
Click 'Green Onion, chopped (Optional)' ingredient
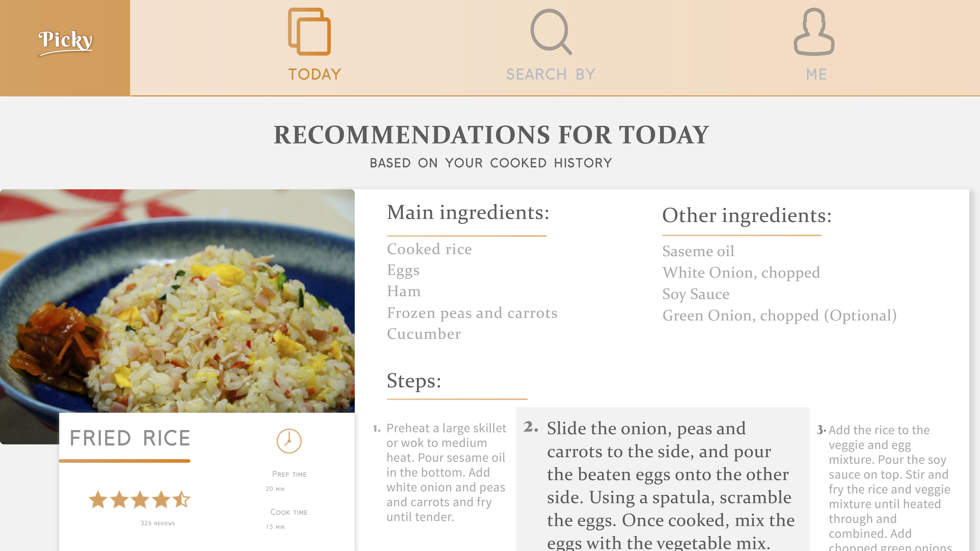point(779,316)
